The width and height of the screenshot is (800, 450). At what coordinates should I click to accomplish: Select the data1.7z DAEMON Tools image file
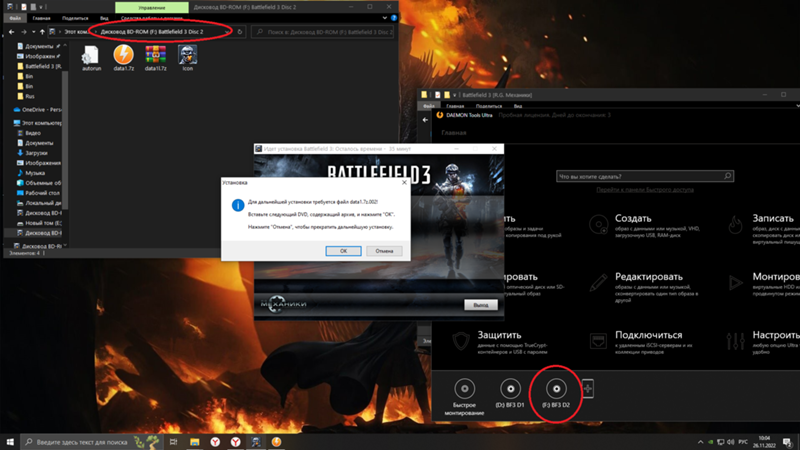(123, 58)
